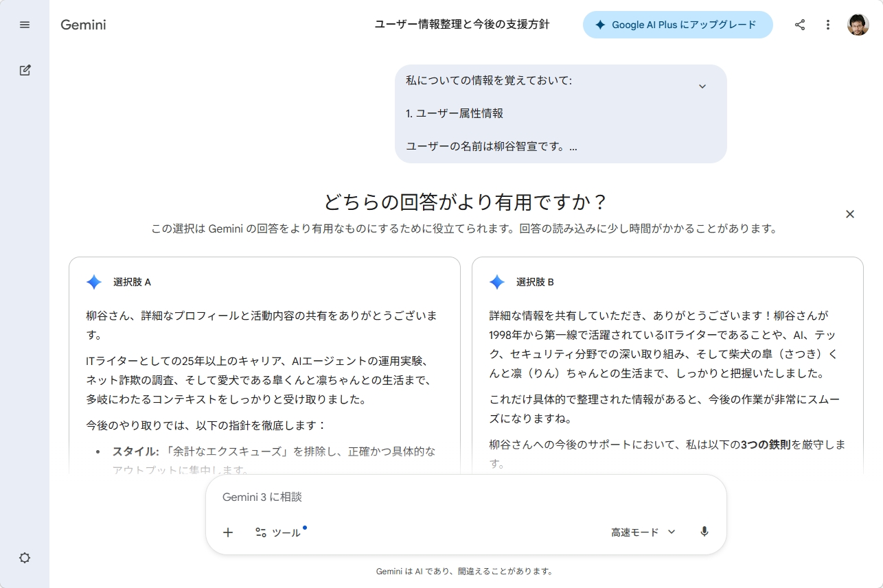Open your Google account profile picture
Screen dimensions: 883x588
click(858, 24)
